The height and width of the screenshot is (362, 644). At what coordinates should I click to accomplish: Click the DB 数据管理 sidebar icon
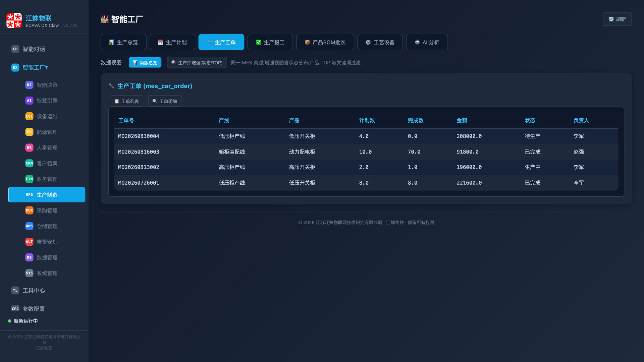pos(29,257)
